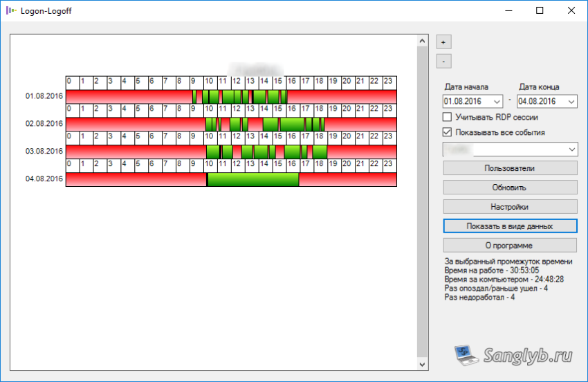
Task: Click the plus zoom-in button
Action: click(443, 42)
